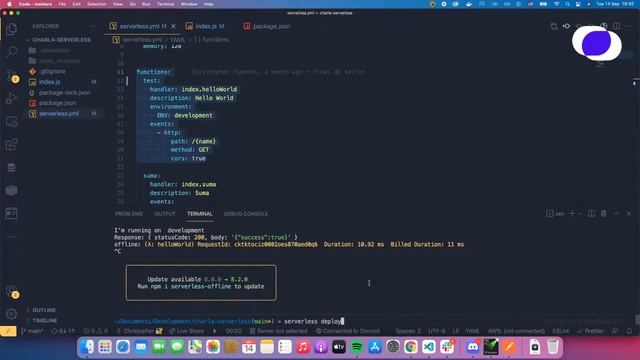Open the database icon in the activity bar
Viewport: 640px width, 360px height.
coord(11,167)
